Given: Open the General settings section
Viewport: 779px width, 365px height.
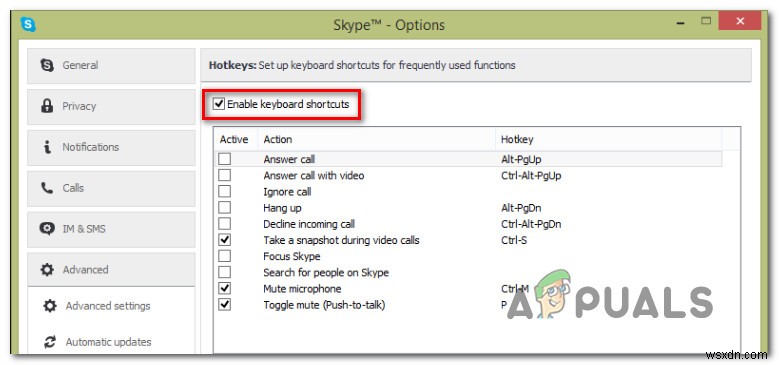Looking at the screenshot, I should click(x=111, y=66).
